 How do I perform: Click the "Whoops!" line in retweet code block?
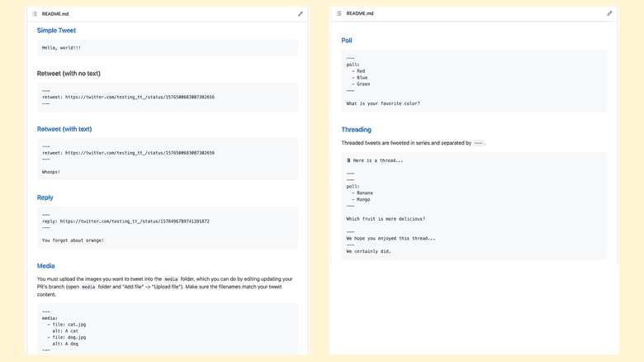click(x=51, y=172)
